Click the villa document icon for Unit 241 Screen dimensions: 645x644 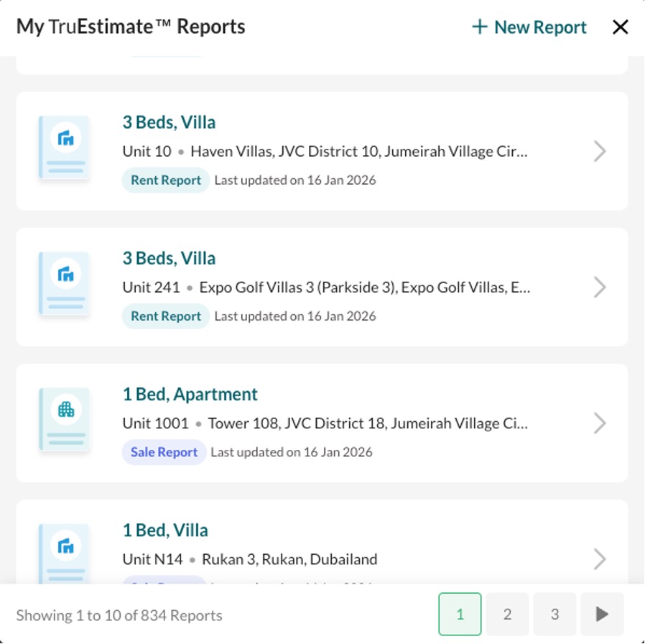pos(65,283)
